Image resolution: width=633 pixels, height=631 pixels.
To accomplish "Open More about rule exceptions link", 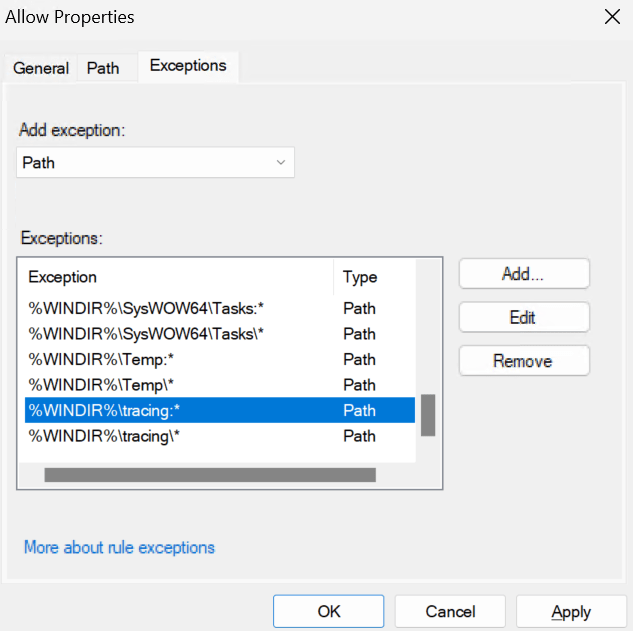I will coord(119,547).
